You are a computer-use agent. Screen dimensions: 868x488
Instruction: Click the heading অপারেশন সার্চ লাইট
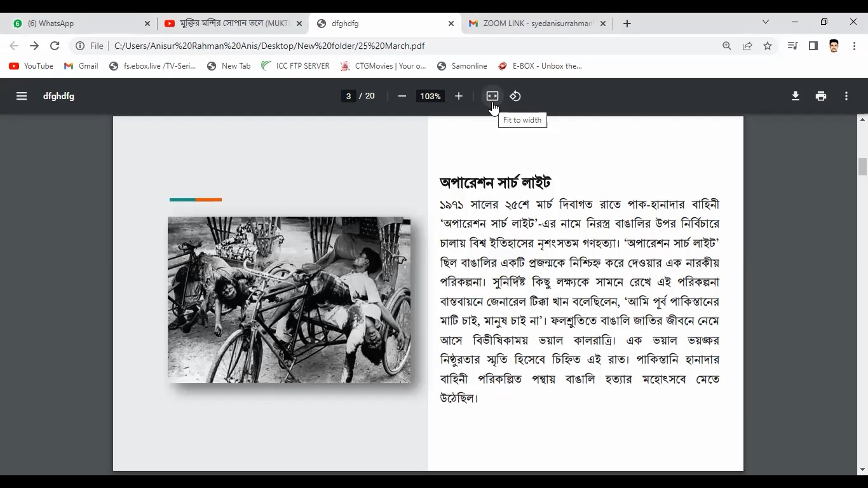click(x=495, y=183)
